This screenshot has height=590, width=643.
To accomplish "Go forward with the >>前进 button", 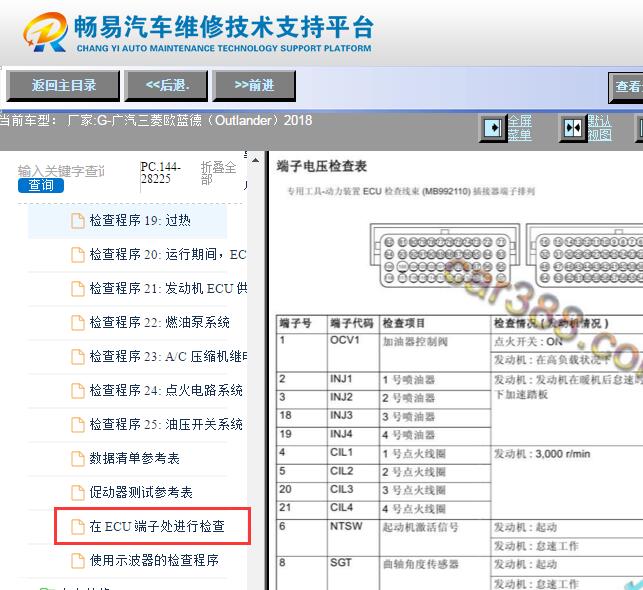I will pyautogui.click(x=254, y=86).
